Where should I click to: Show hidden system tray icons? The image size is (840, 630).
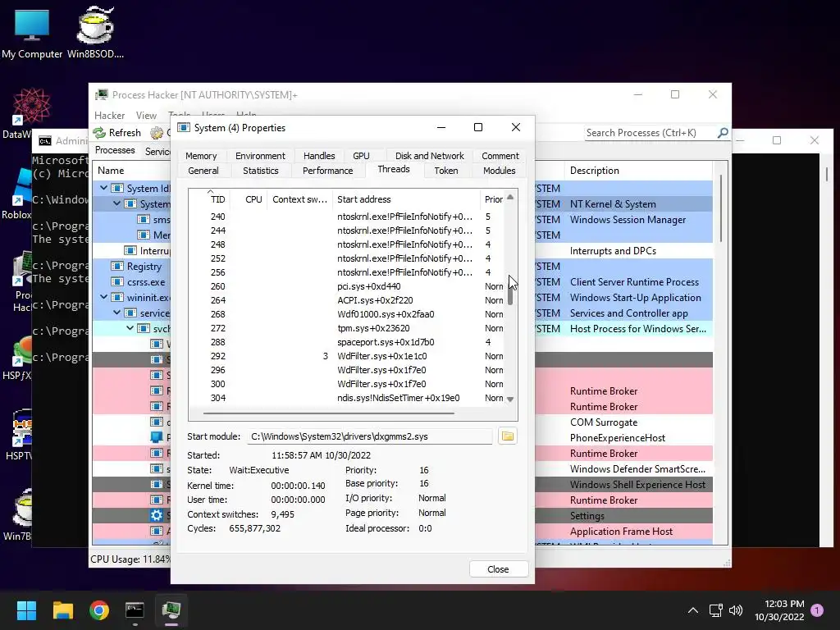(x=692, y=610)
